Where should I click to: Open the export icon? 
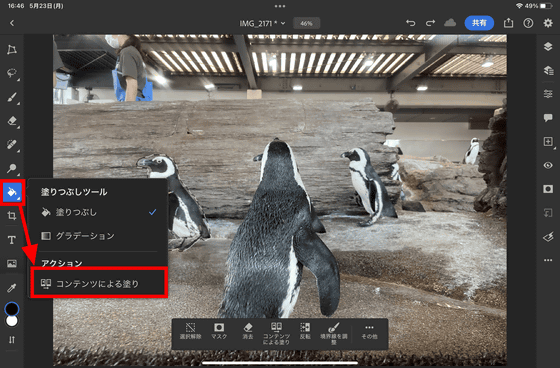[x=508, y=23]
